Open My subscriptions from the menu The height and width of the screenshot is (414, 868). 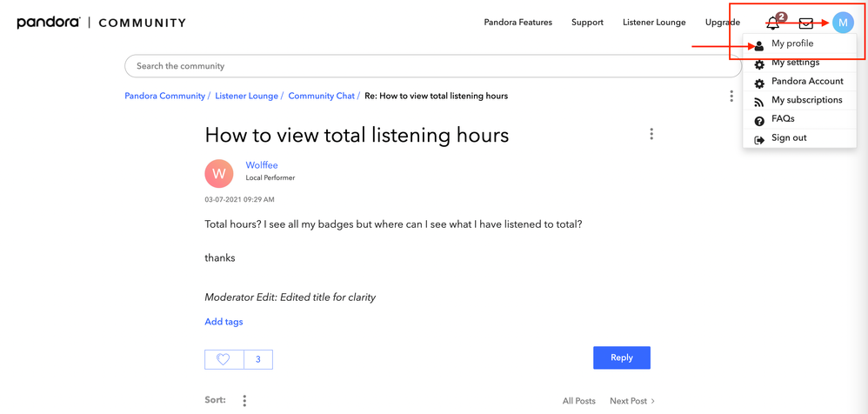point(806,100)
